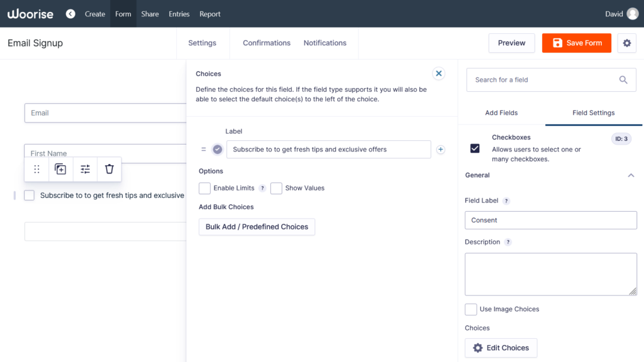Enable the Enable Limits checkbox
This screenshot has width=644, height=362.
(x=204, y=188)
